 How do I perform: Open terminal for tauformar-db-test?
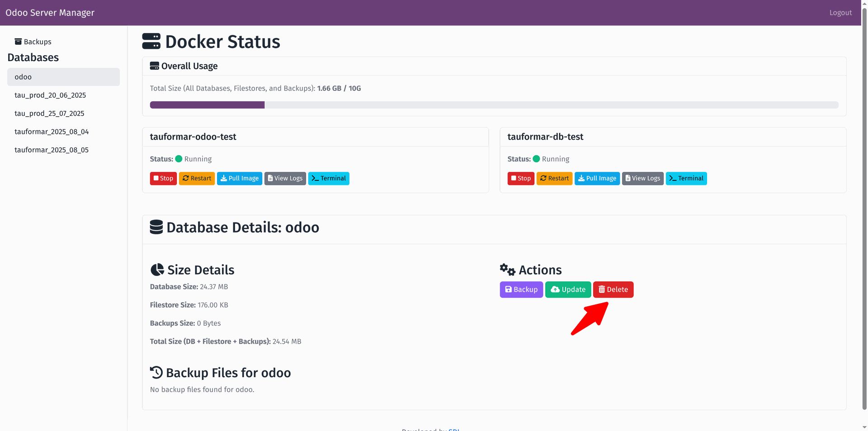point(686,178)
